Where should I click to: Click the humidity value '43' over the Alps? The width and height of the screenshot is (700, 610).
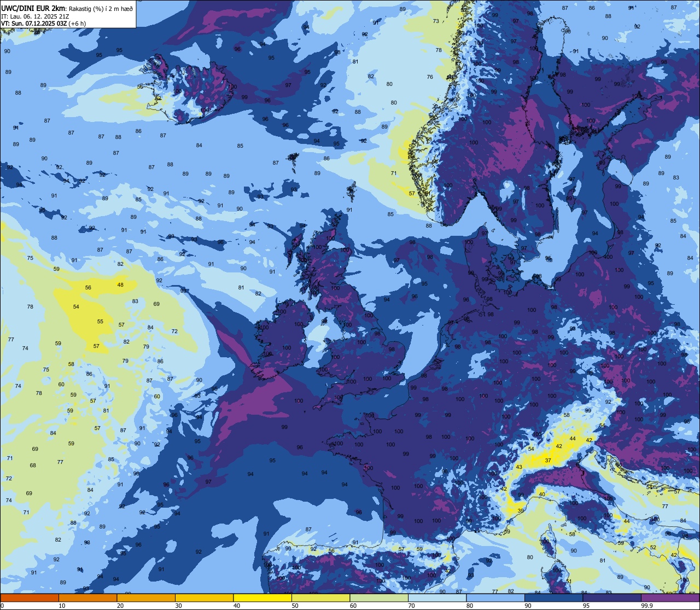tap(519, 467)
